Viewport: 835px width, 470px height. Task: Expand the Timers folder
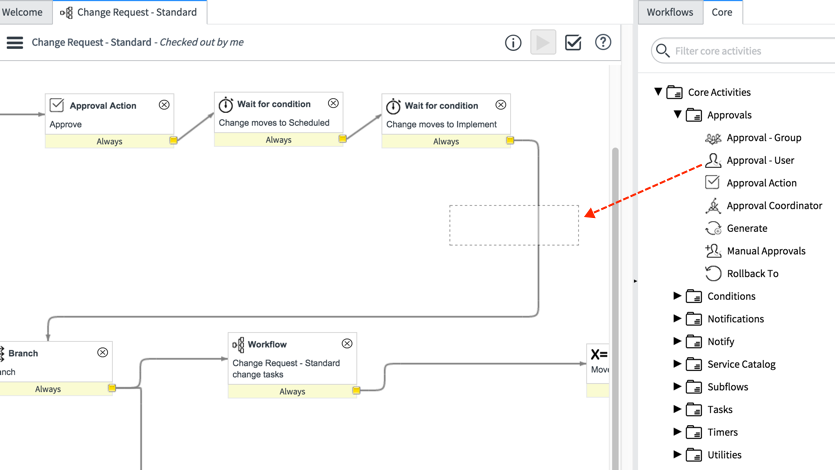click(677, 431)
